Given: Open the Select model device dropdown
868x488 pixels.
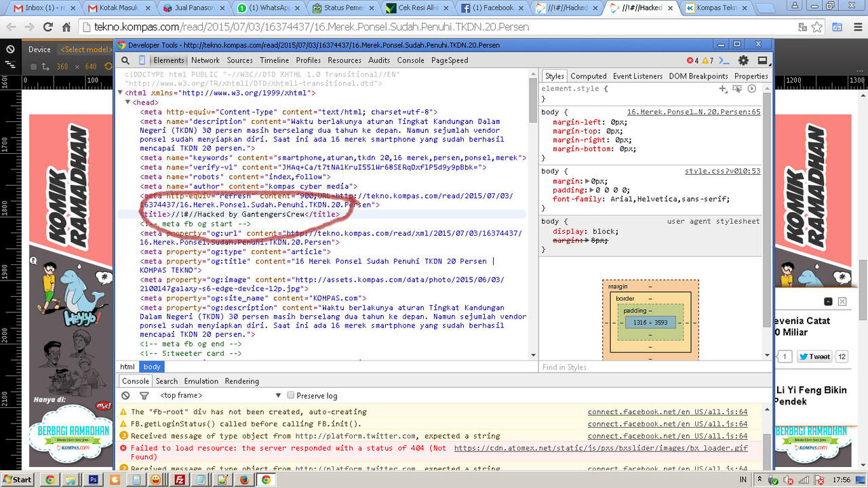Looking at the screenshot, I should click(86, 49).
